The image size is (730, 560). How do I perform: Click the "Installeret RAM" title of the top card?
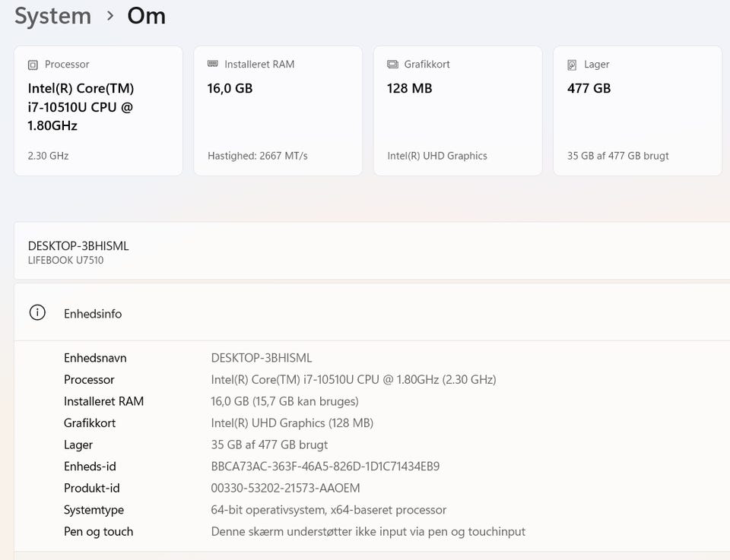[x=259, y=64]
